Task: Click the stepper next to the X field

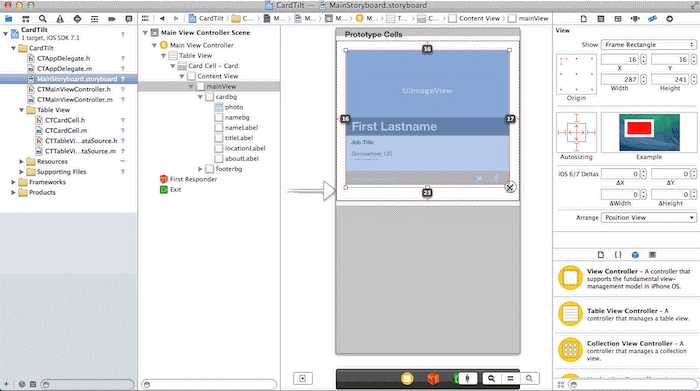Action: point(644,59)
